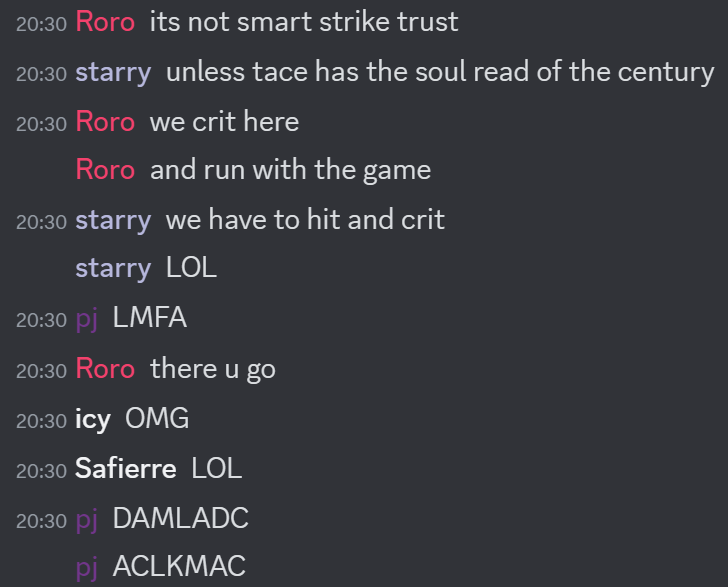Select the 'there u go' message text
Screen dimensions: 728x587
213,370
